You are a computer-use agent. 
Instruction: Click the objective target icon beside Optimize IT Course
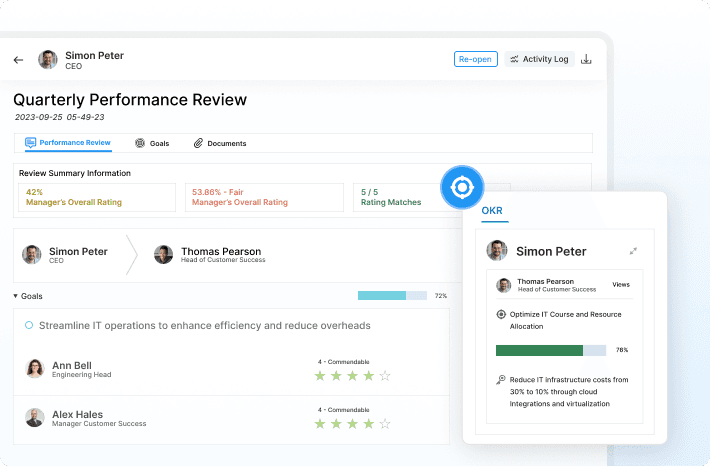501,314
